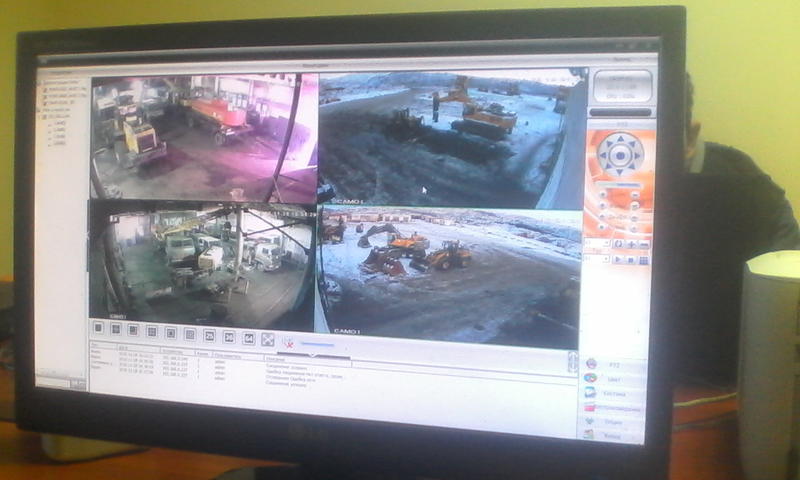Tilt camera up with PTZ up arrow

click(x=620, y=139)
